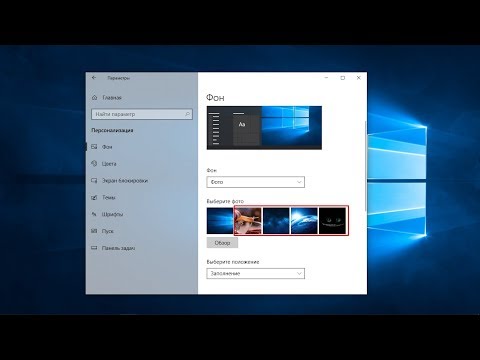Click the Персонализация heading text
Image resolution: width=480 pixels, height=360 pixels.
pos(112,130)
